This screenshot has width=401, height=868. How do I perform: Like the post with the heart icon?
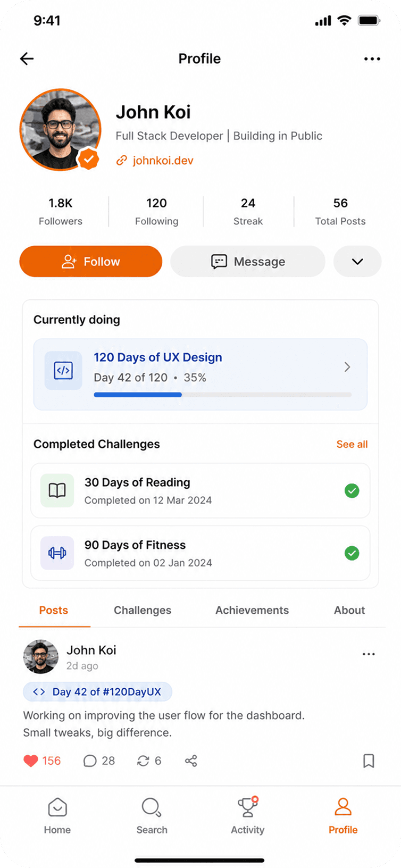(x=31, y=761)
